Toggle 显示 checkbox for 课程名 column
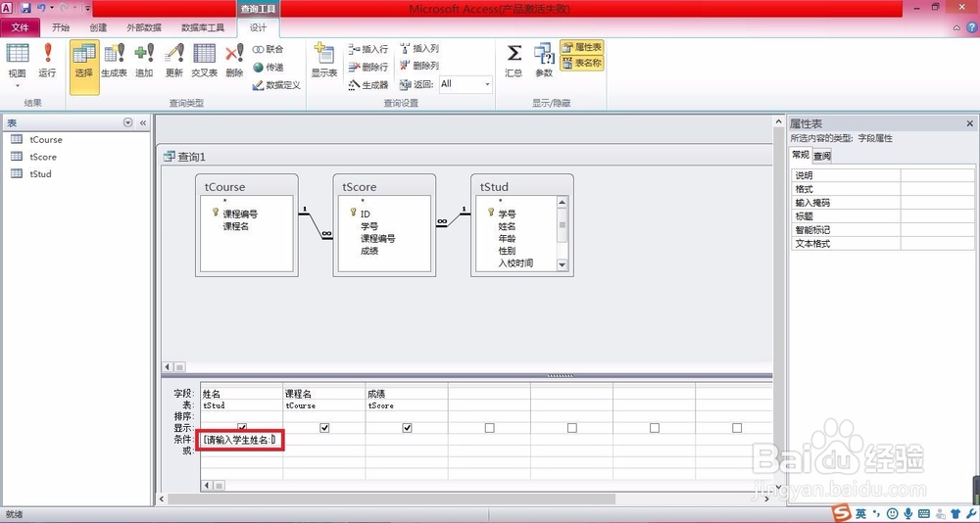The width and height of the screenshot is (980, 523). point(324,428)
